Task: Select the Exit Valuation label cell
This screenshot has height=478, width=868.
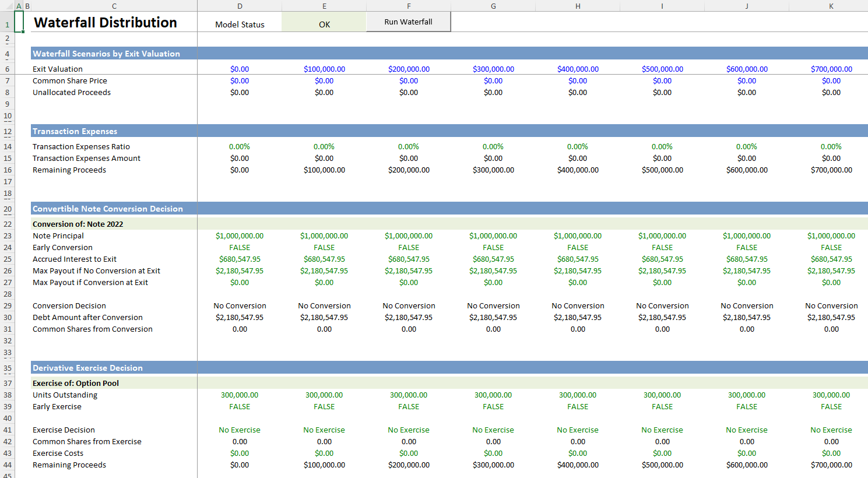Action: pyautogui.click(x=58, y=69)
